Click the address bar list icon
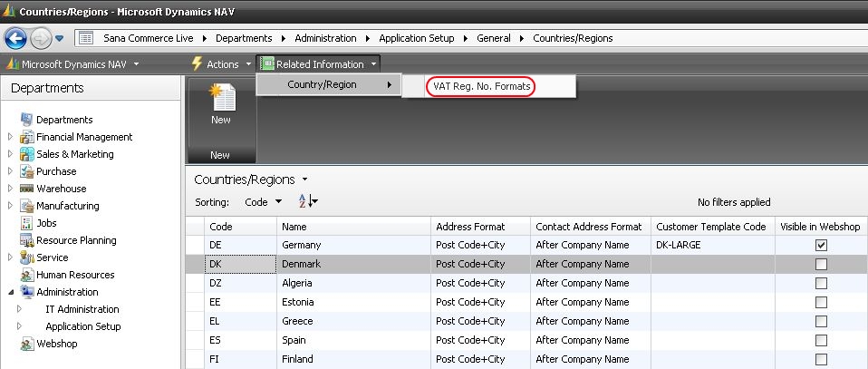 (86, 38)
